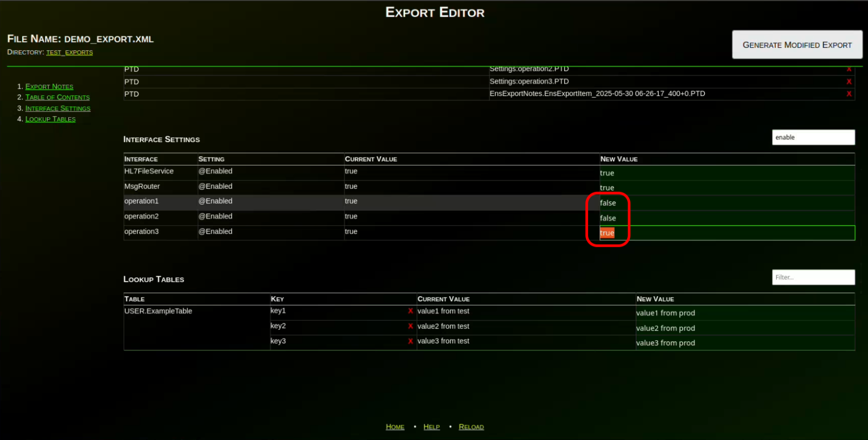This screenshot has height=440, width=868.
Task: Go to Interface Settings via sidebar
Action: tap(58, 109)
